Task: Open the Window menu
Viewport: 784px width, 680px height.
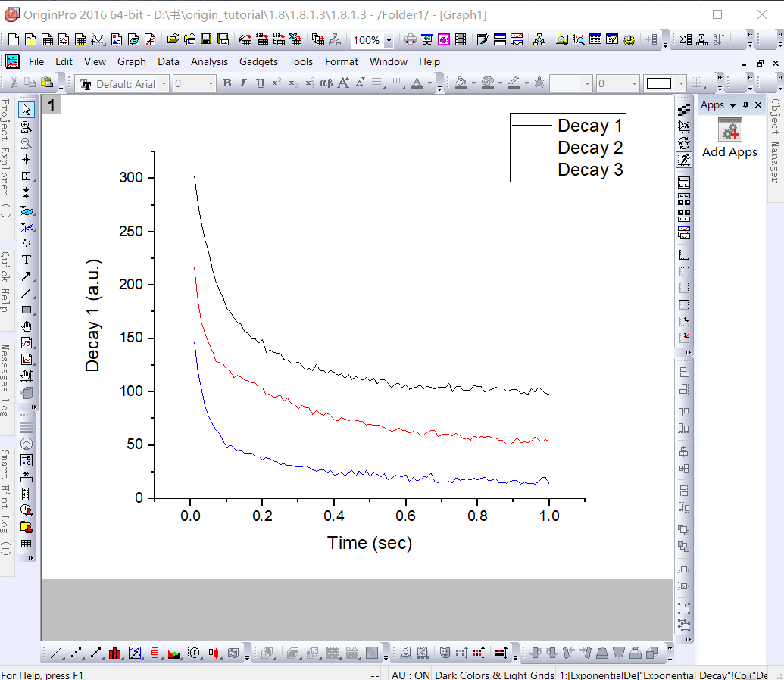Action: coord(389,61)
